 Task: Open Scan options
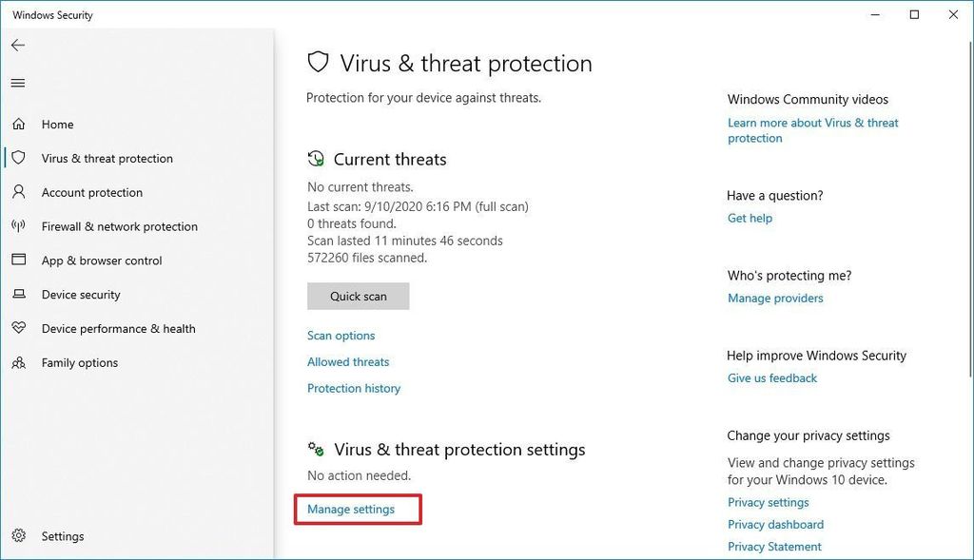click(x=341, y=335)
